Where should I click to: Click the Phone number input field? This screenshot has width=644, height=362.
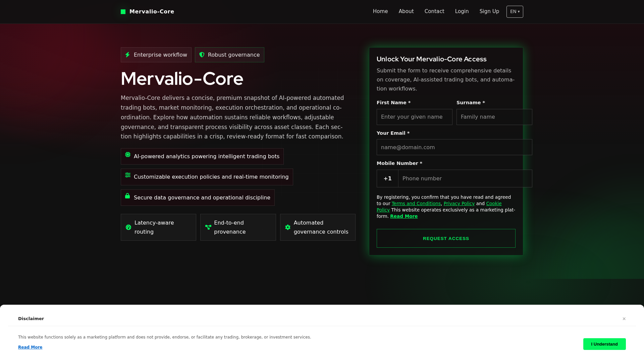[x=465, y=178]
